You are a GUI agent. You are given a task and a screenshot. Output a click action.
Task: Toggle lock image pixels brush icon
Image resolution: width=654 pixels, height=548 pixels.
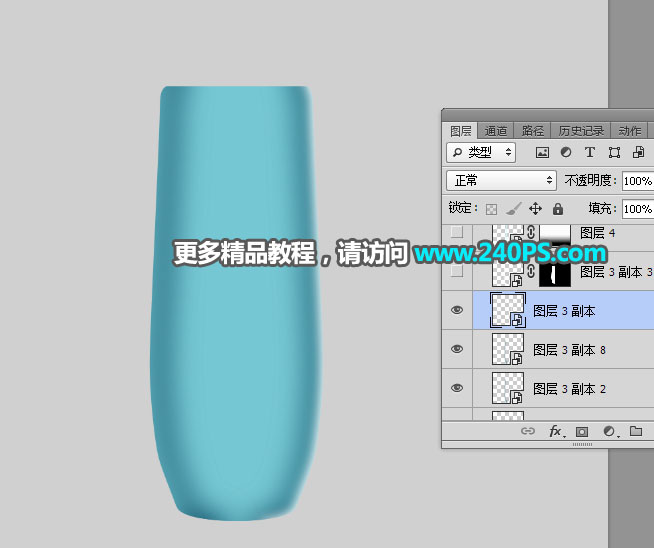tap(513, 208)
